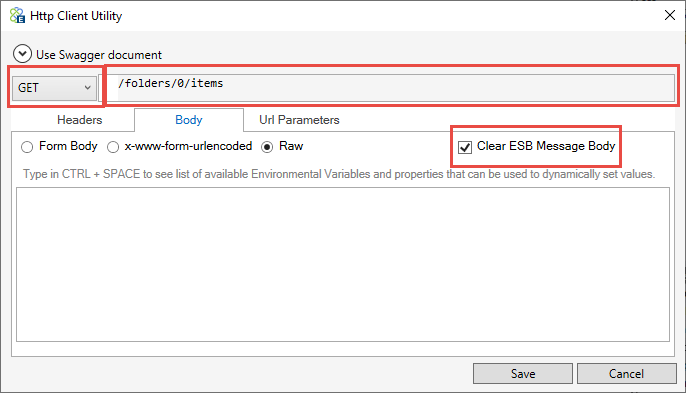Click the Use Swagger document label
The height and width of the screenshot is (393, 686).
pyautogui.click(x=99, y=55)
